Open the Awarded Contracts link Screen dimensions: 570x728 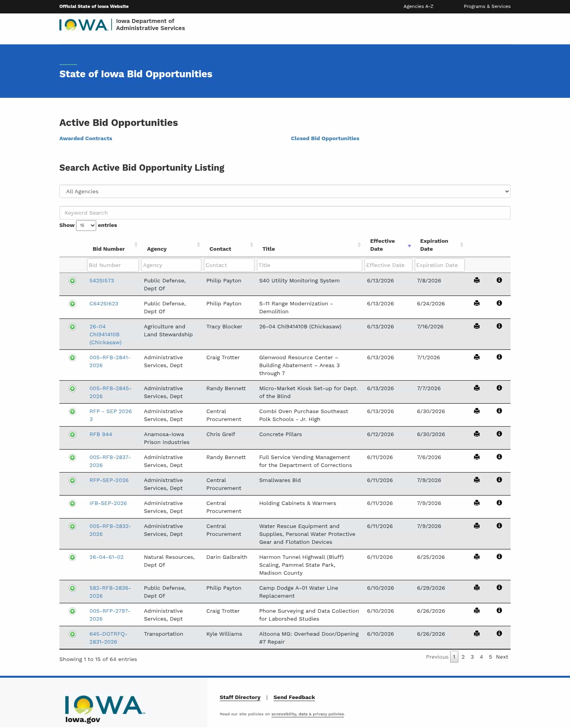[85, 139]
